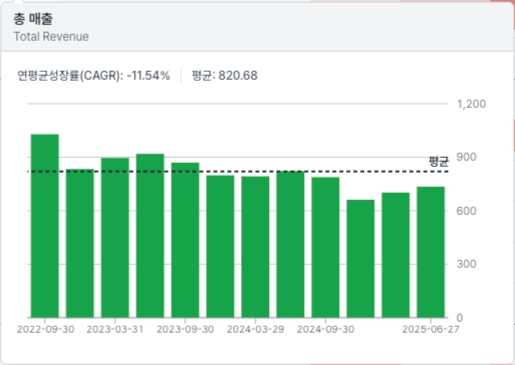Screen dimensions: 515x365
Task: Click the average value '평균: 820.68'
Action: pyautogui.click(x=225, y=76)
